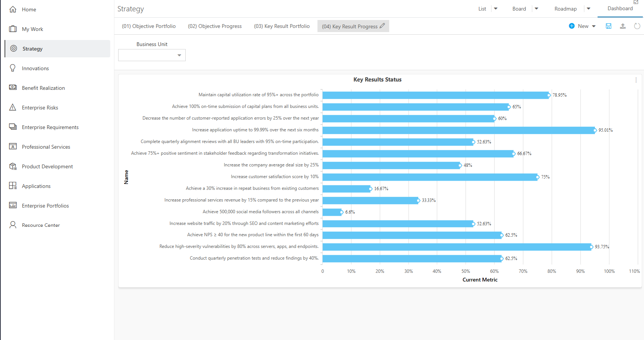Click the 'Current Metric' axis title
Image resolution: width=644 pixels, height=340 pixels.
tap(480, 280)
